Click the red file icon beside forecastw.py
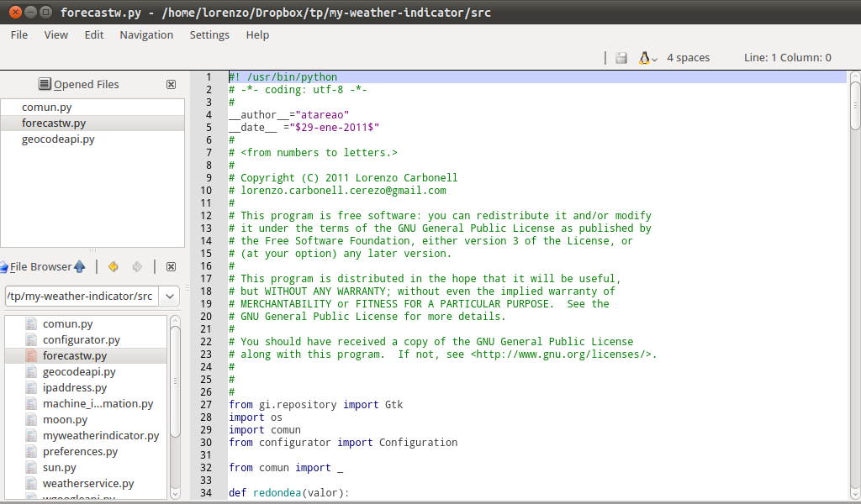This screenshot has height=504, width=861. click(x=31, y=356)
